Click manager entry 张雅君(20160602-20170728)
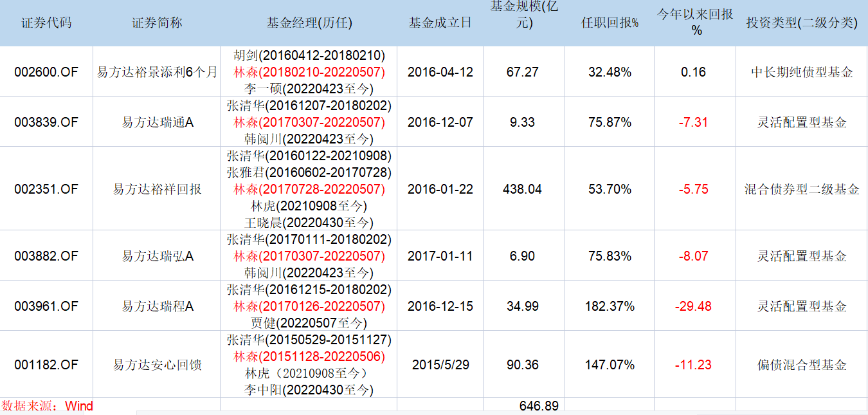868x415 pixels. click(x=309, y=172)
